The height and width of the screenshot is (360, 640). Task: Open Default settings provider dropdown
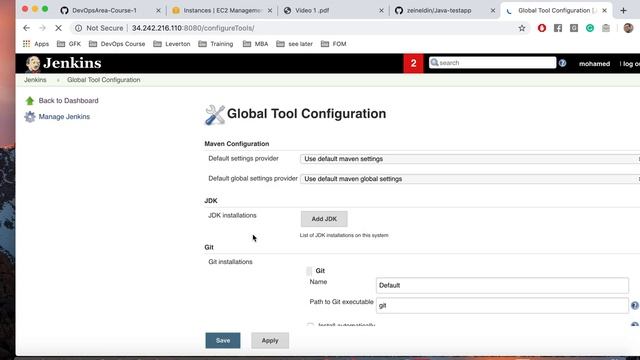tap(470, 159)
